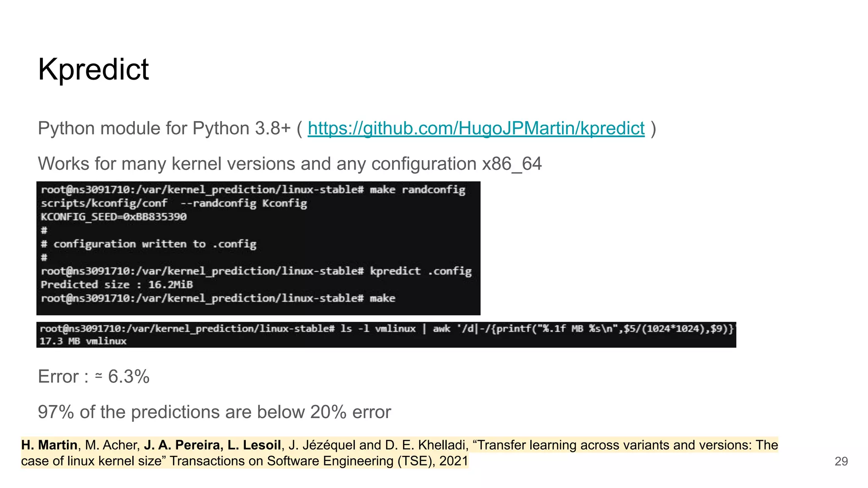Click 'kpredict .config' command line
The height and width of the screenshot is (488, 868).
[x=256, y=271]
